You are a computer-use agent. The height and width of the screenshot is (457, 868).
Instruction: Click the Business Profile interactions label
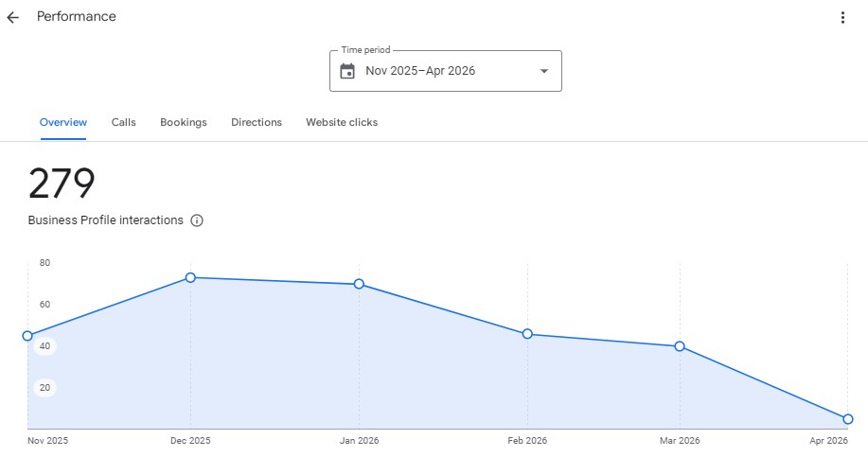click(x=105, y=220)
